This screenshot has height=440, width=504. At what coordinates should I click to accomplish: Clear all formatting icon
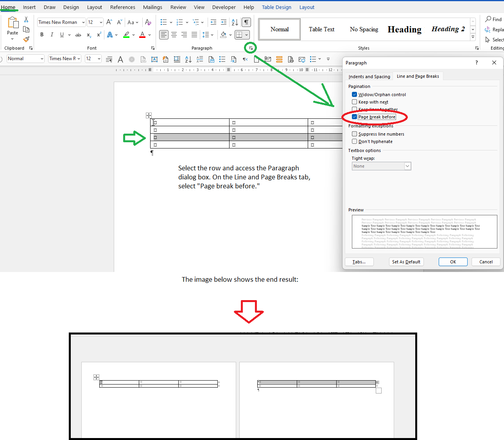[x=148, y=22]
